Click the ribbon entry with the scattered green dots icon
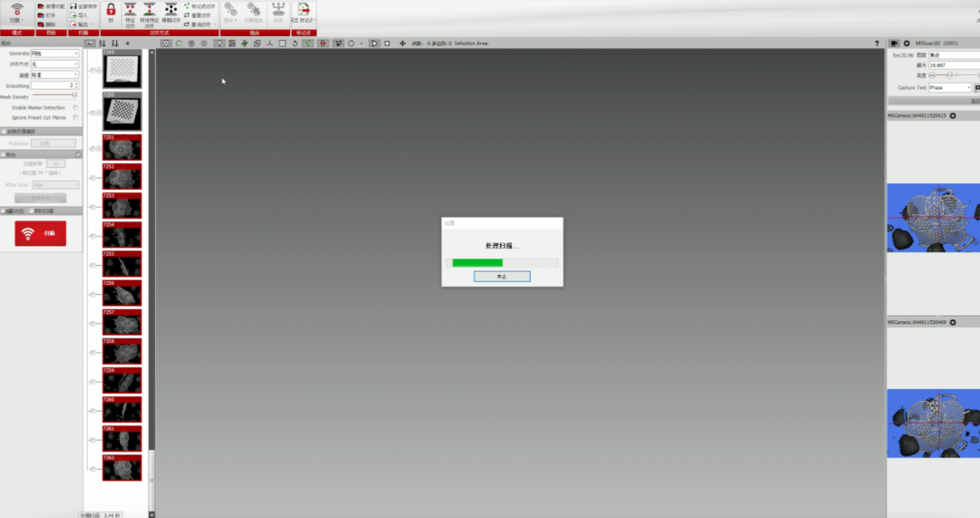This screenshot has height=518, width=980. 200,6
